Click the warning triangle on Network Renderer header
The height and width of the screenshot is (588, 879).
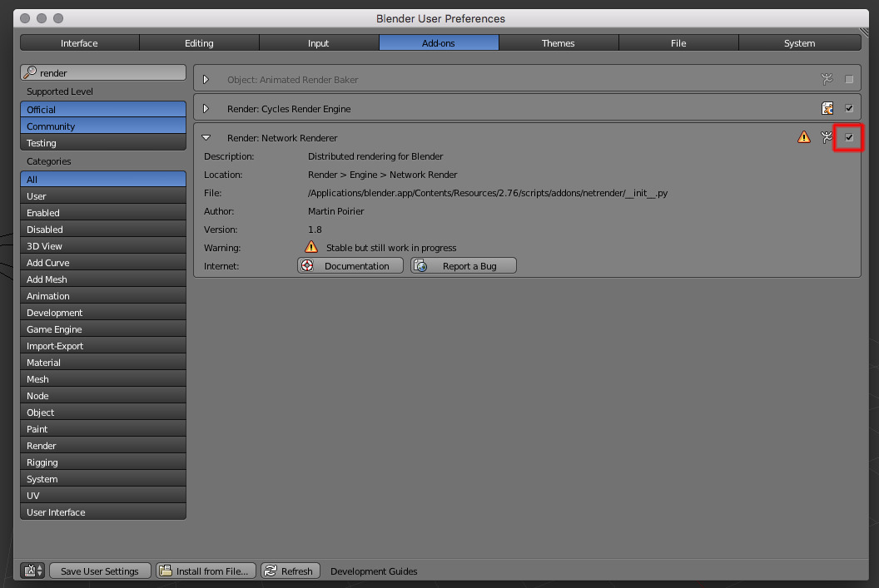coord(804,137)
